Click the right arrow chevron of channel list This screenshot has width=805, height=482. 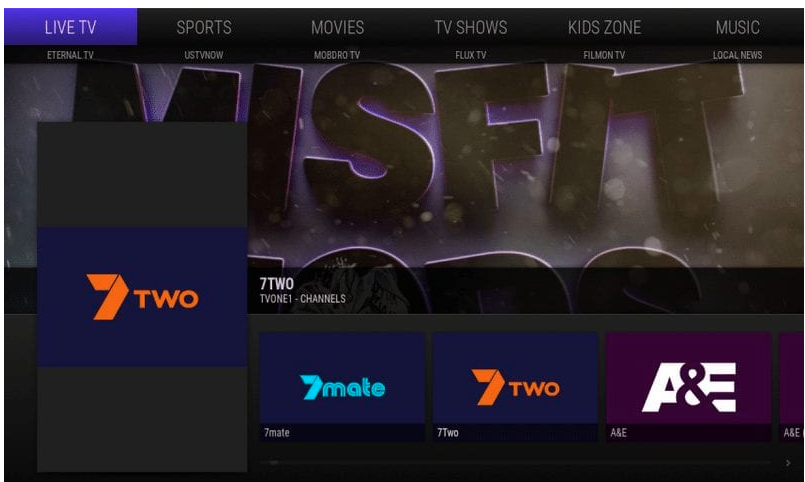pyautogui.click(x=788, y=463)
